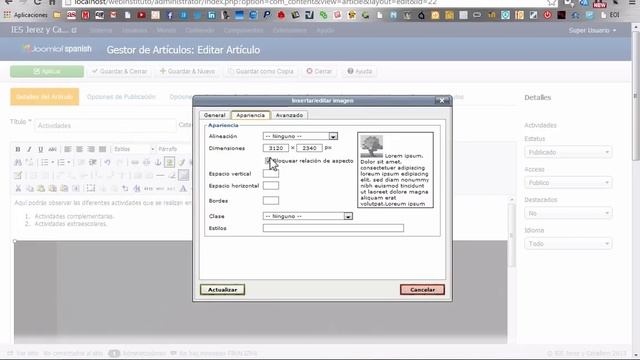
Task: Open Facebook bookmark in bookmarks bar
Action: click(170, 15)
